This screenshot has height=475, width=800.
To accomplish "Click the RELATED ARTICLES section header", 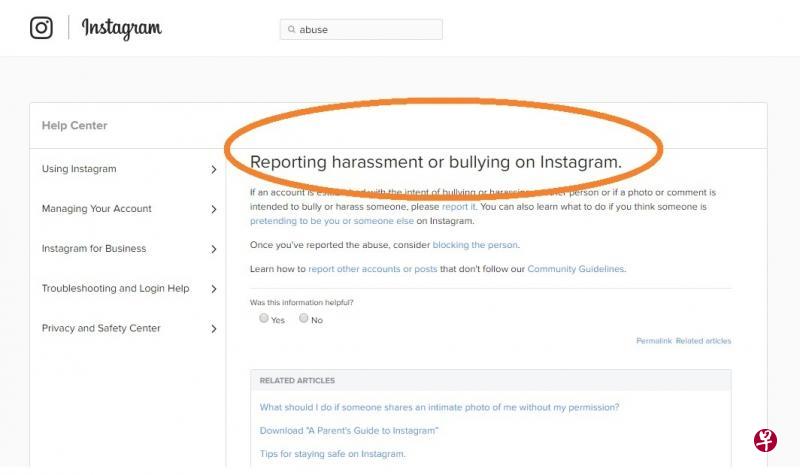I will point(297,381).
